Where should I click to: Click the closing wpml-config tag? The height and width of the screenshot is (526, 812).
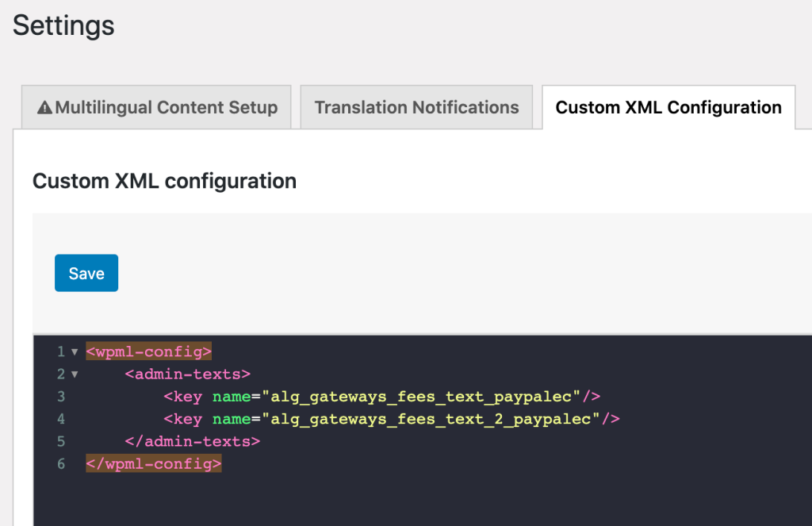[154, 464]
